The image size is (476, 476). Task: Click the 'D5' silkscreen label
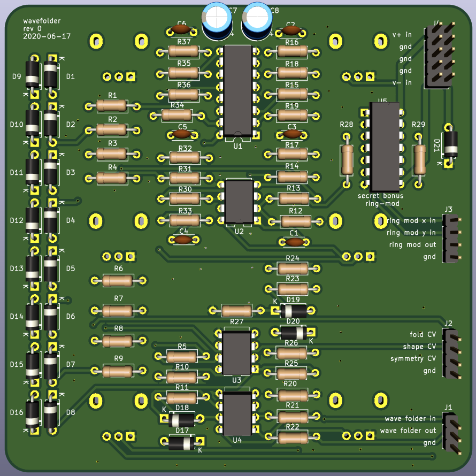[71, 268]
